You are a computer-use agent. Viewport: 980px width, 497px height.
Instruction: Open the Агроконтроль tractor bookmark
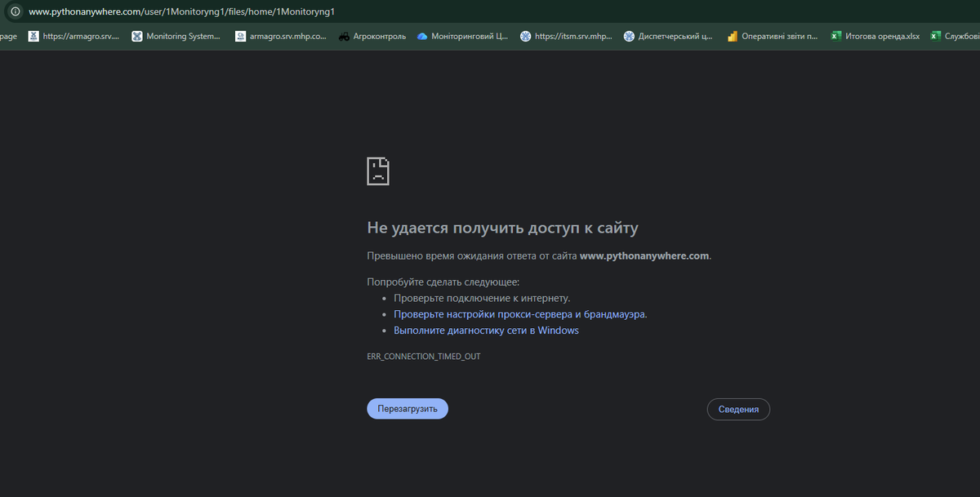click(x=372, y=36)
